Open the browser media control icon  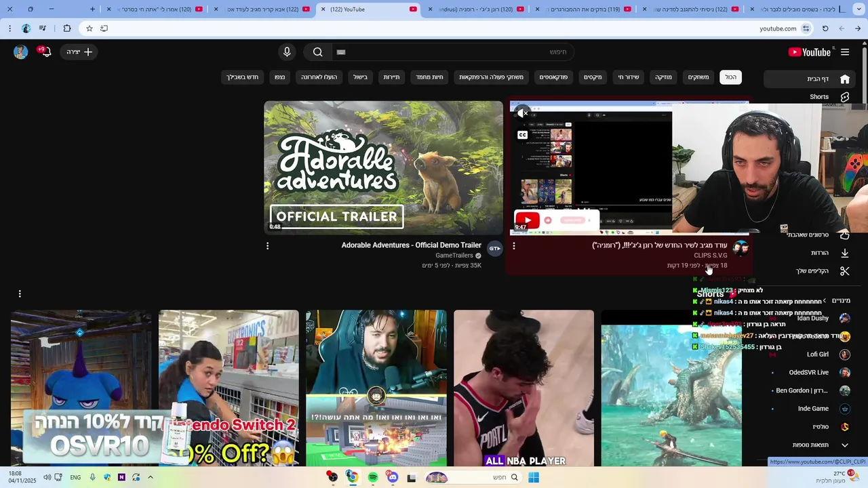pyautogui.click(x=43, y=28)
